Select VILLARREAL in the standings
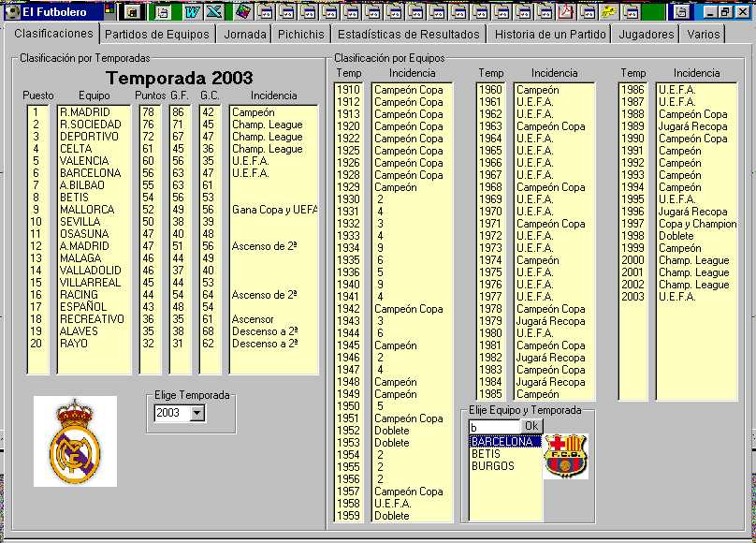The width and height of the screenshot is (756, 543). 90,283
